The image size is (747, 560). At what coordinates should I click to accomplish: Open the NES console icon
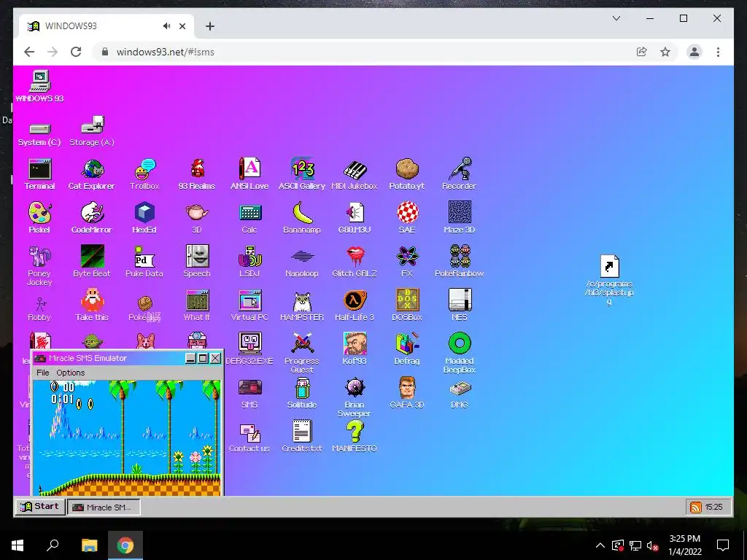coord(460,306)
